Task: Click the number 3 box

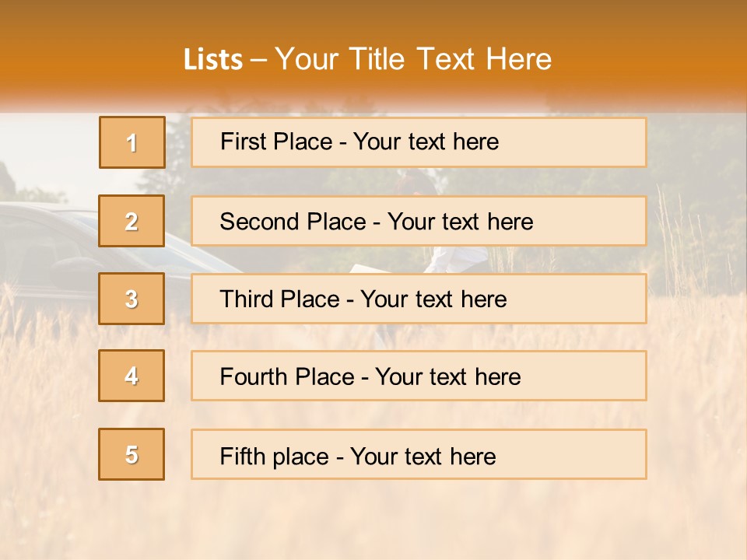Action: coord(132,299)
